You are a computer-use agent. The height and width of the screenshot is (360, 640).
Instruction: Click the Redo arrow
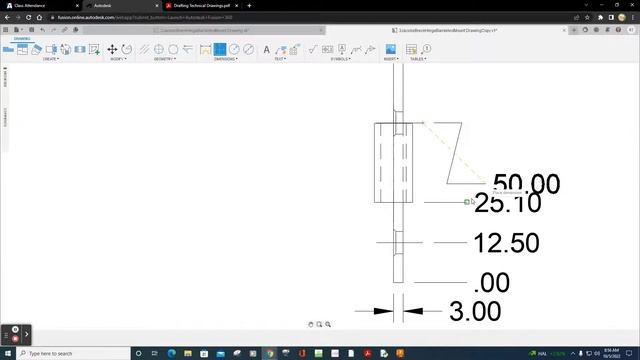[53, 30]
